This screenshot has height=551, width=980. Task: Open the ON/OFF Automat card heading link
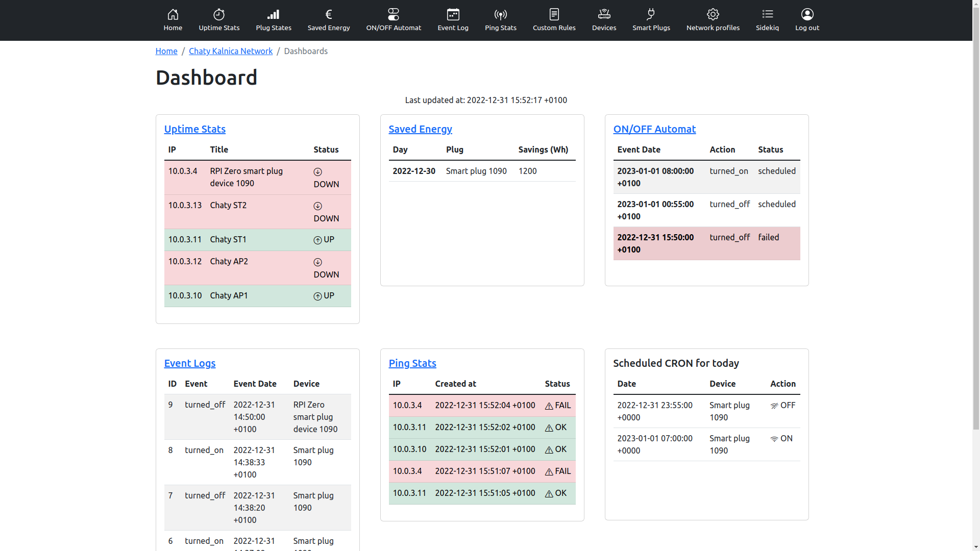(654, 129)
